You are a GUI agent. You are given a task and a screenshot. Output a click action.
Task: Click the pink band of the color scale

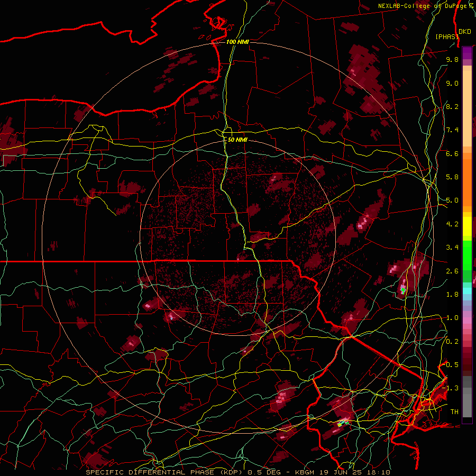pyautogui.click(x=467, y=321)
